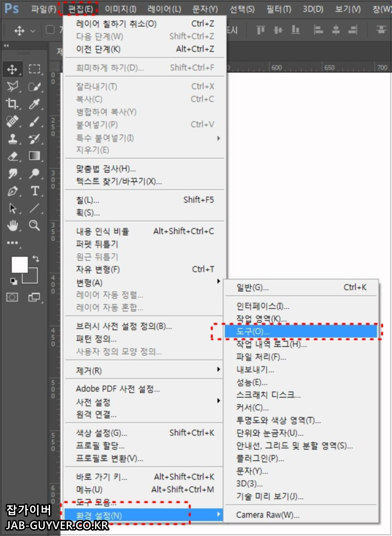Open the 필터(T) menu
The height and width of the screenshot is (536, 392).
[279, 9]
